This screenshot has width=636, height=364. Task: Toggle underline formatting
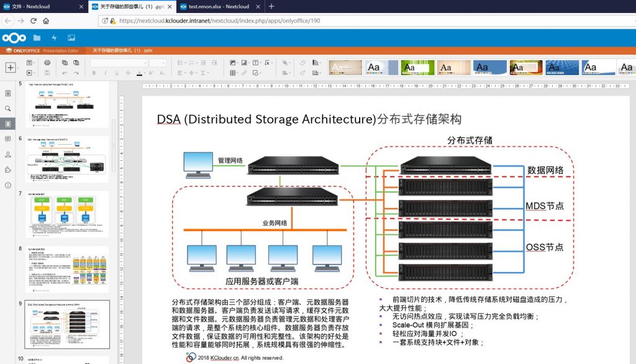116,73
